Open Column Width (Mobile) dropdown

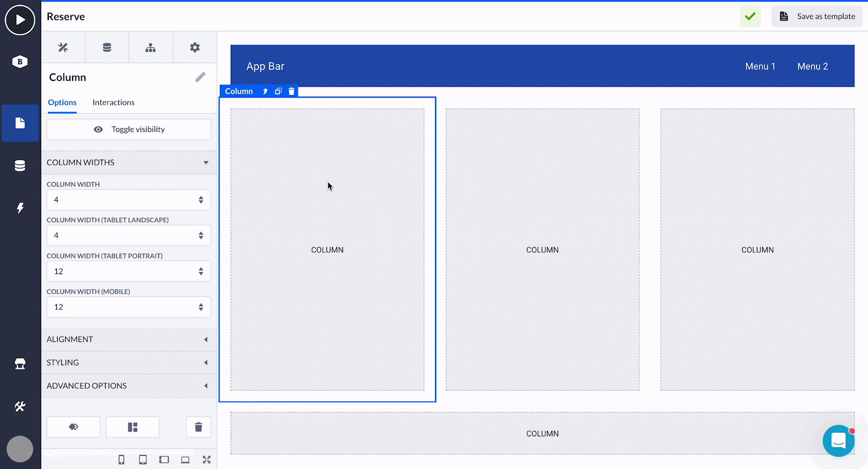tap(129, 307)
